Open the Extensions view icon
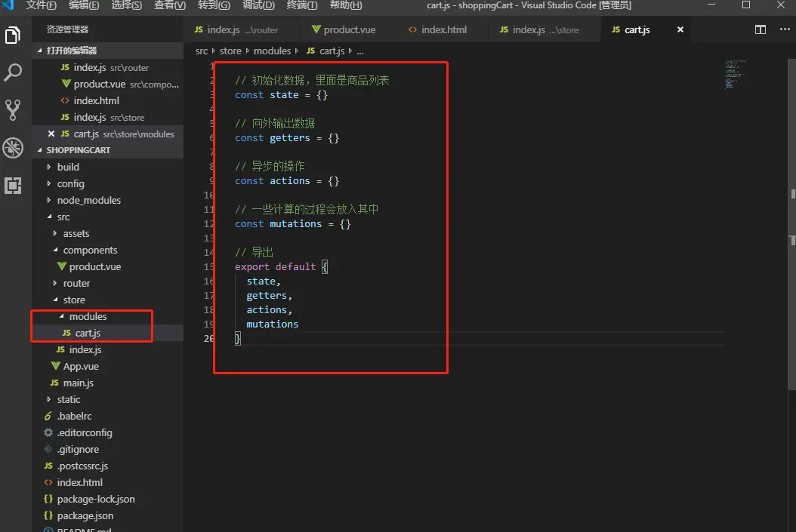Image resolution: width=796 pixels, height=532 pixels. coord(13,186)
